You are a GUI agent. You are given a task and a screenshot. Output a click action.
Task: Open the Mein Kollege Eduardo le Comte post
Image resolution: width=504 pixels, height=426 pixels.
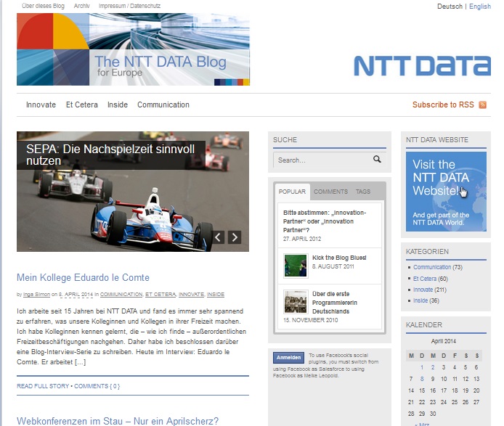pyautogui.click(x=83, y=278)
